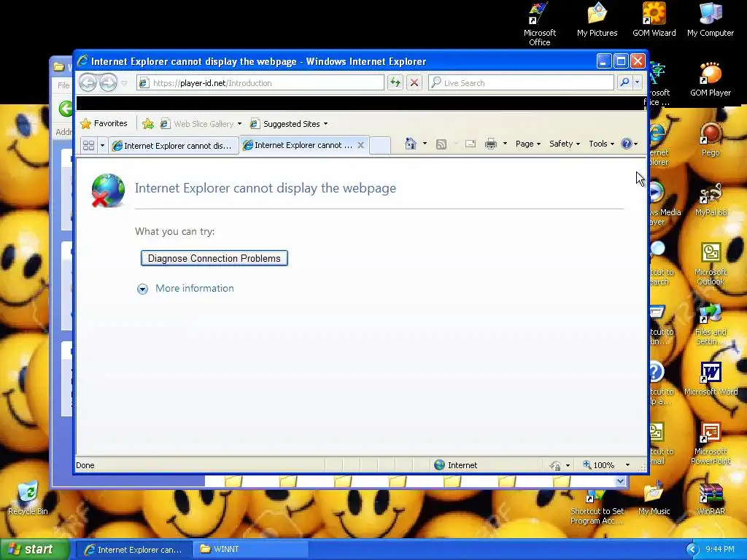Open the Quick Tabs grid icon
747x560 pixels.
click(x=88, y=145)
